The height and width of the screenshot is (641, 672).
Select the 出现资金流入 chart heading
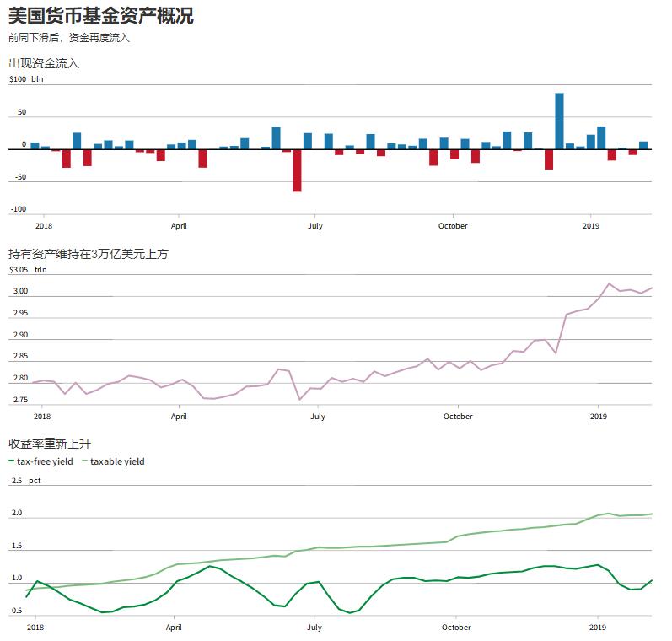tap(44, 63)
